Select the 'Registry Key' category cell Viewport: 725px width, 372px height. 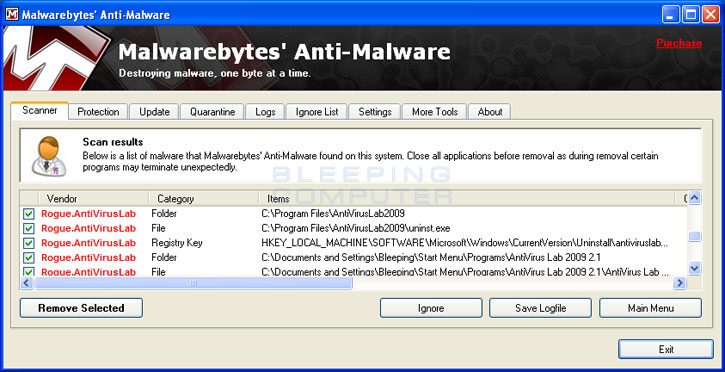(x=177, y=243)
